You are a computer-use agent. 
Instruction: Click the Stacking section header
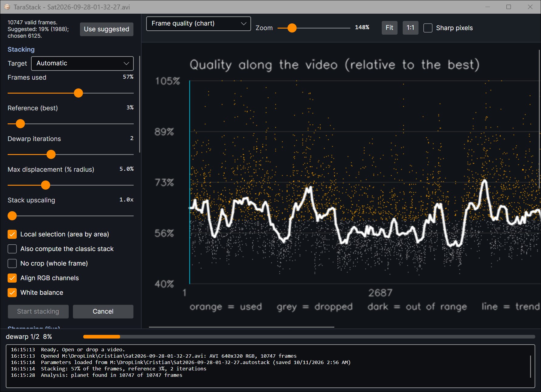(x=21, y=49)
